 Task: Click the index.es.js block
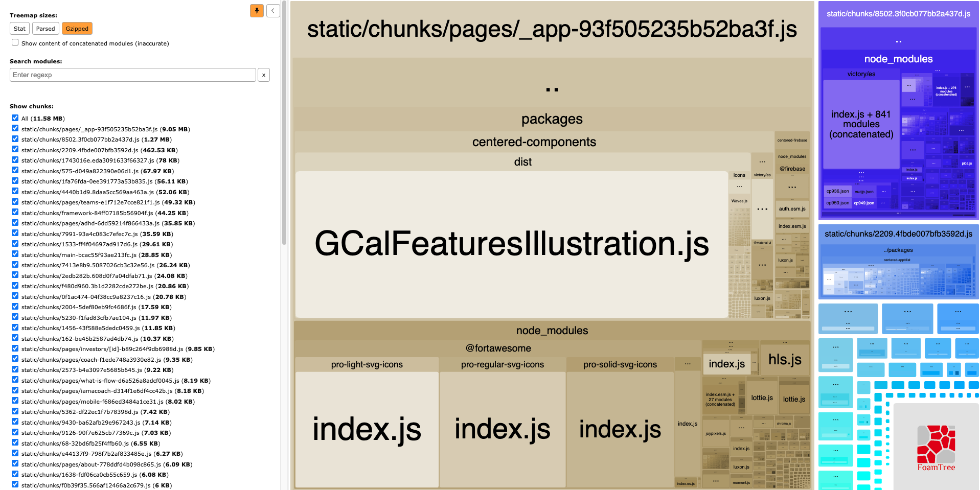coord(686,483)
